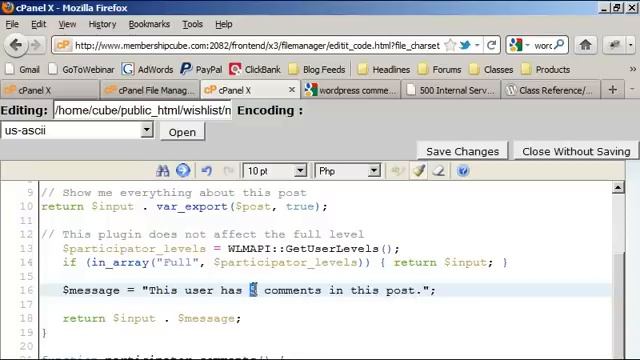The image size is (640, 360).
Task: Open the Firefox home page icon
Action: 585,45
